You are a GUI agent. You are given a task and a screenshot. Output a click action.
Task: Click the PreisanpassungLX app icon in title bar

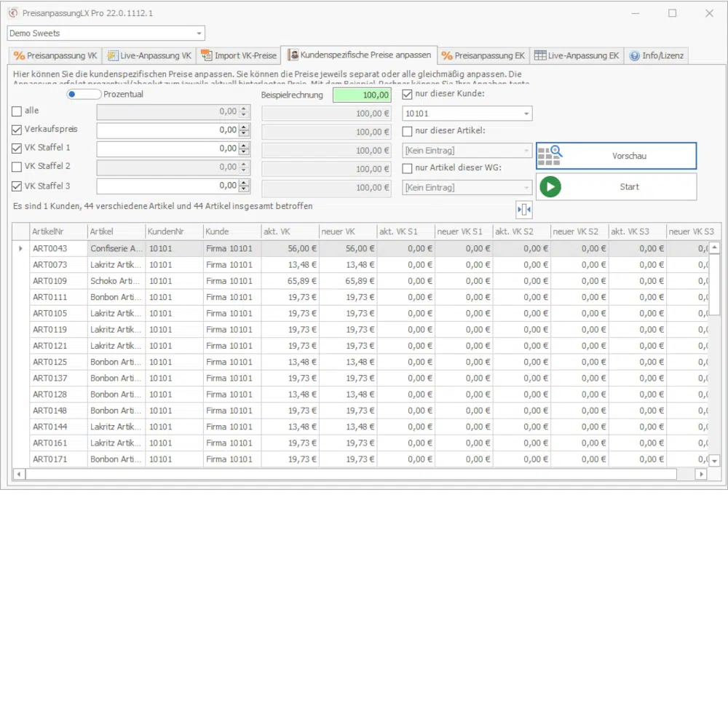pyautogui.click(x=12, y=13)
